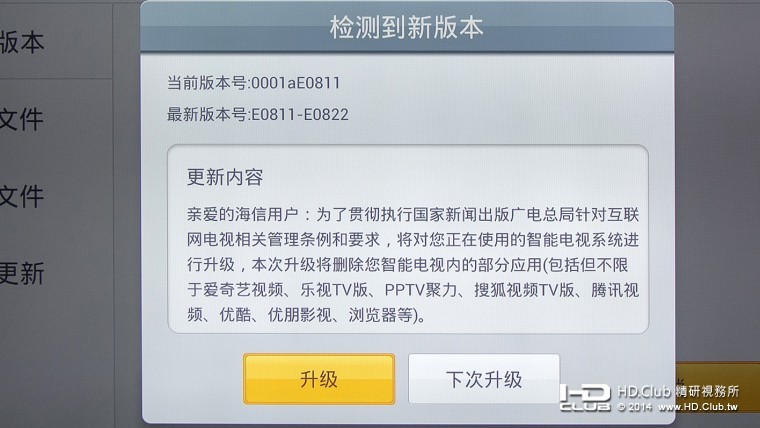Confirm the update with the yellow 升级 button
The height and width of the screenshot is (428, 760).
[x=319, y=379]
